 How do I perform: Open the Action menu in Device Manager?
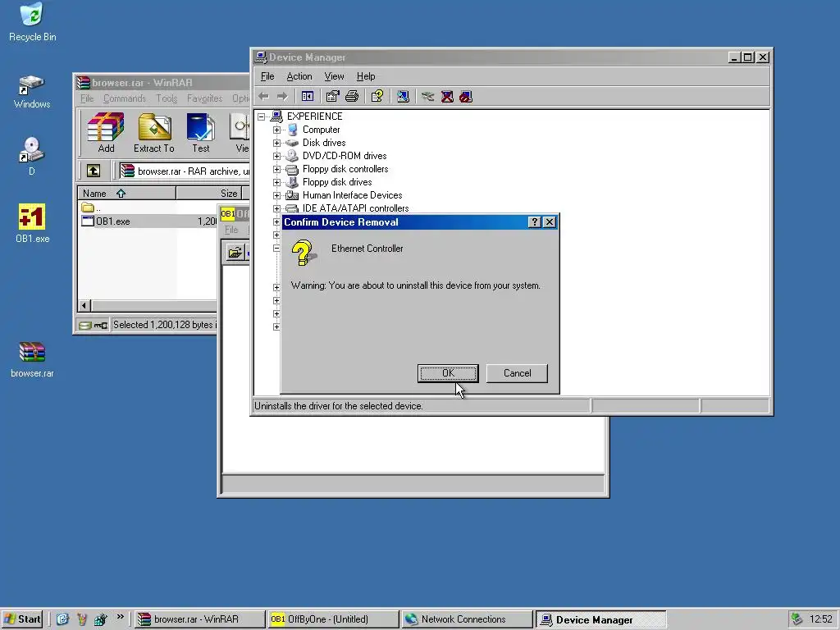299,76
